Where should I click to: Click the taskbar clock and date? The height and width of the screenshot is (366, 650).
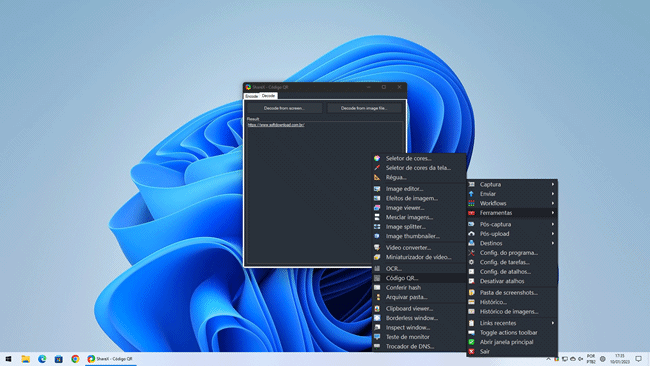620,359
